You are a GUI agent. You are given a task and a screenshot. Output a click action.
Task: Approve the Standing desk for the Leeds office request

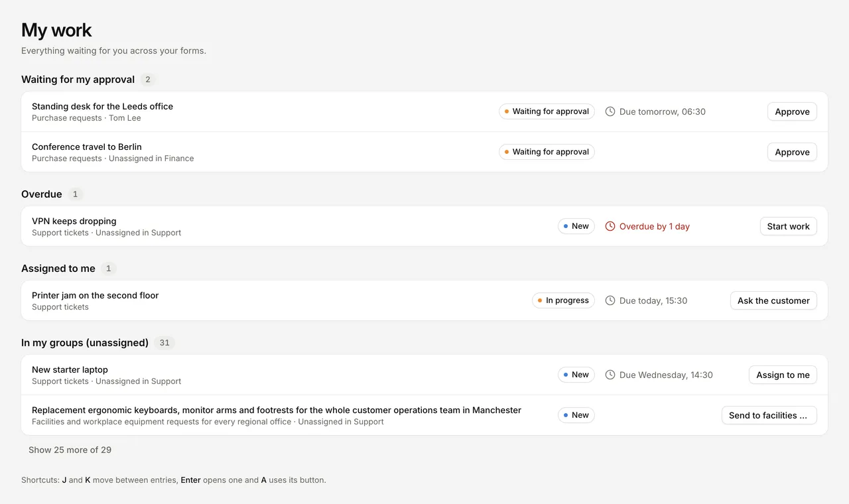coord(792,111)
